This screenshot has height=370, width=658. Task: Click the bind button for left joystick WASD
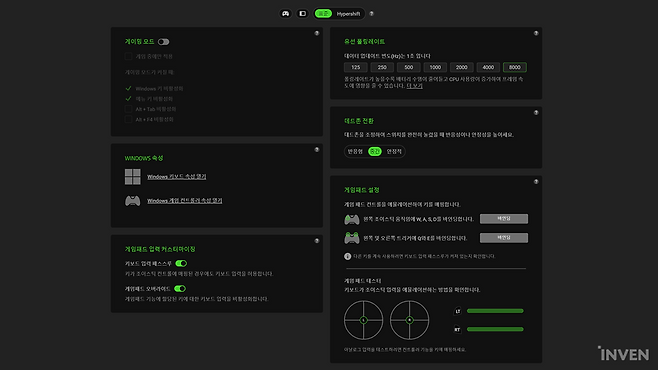tap(504, 219)
